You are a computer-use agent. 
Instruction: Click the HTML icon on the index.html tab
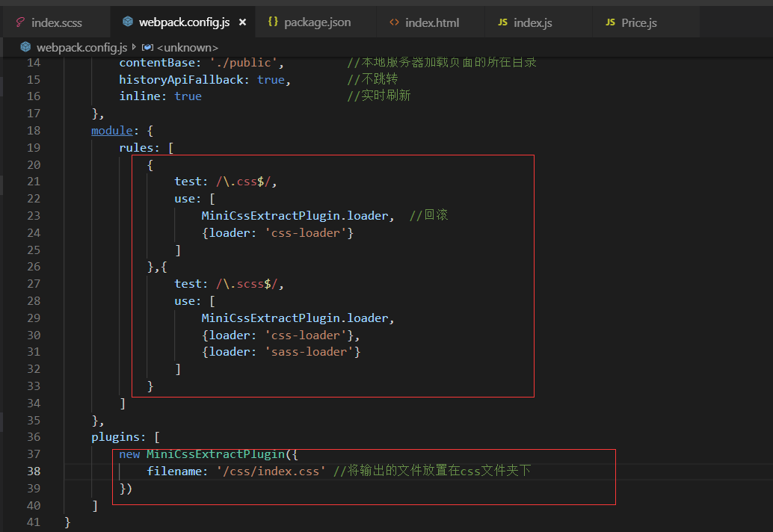395,22
